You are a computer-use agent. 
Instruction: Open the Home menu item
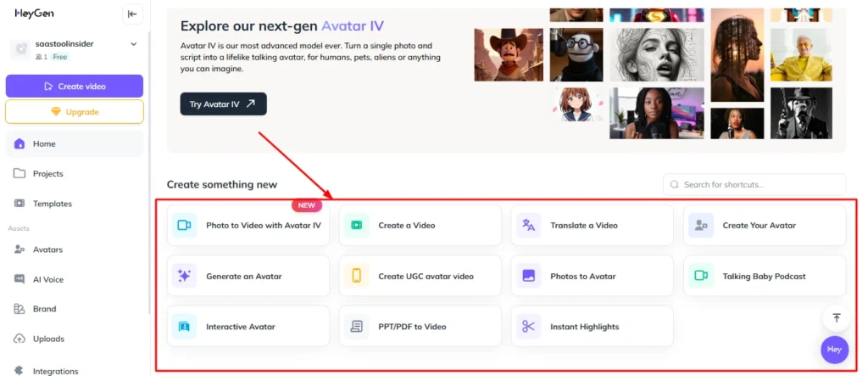pyautogui.click(x=75, y=143)
